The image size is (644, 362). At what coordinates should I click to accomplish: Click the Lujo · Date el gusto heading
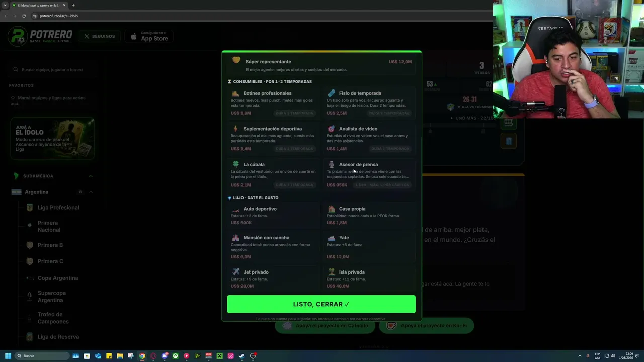pyautogui.click(x=256, y=198)
